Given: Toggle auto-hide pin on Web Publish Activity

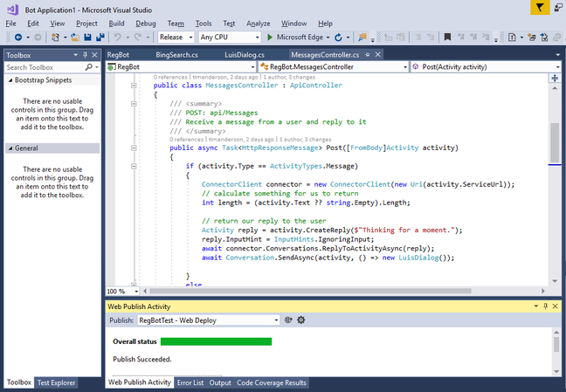Looking at the screenshot, I should 545,306.
